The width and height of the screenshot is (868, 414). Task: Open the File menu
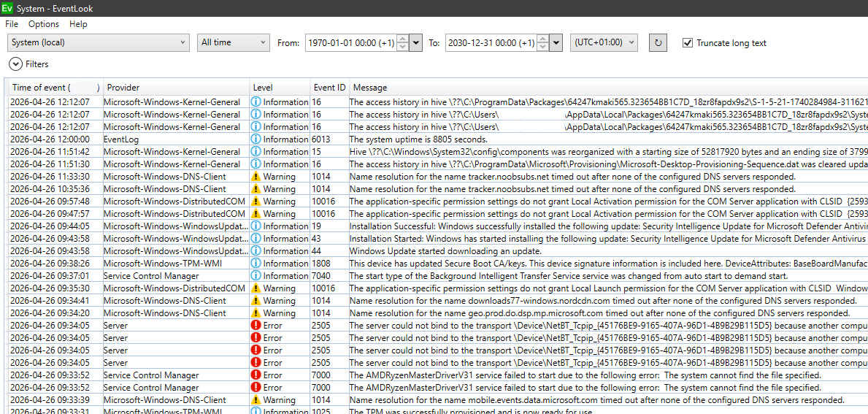[12, 24]
